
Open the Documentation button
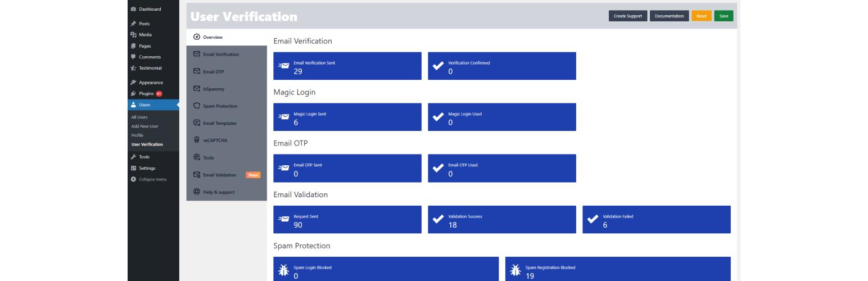[669, 16]
